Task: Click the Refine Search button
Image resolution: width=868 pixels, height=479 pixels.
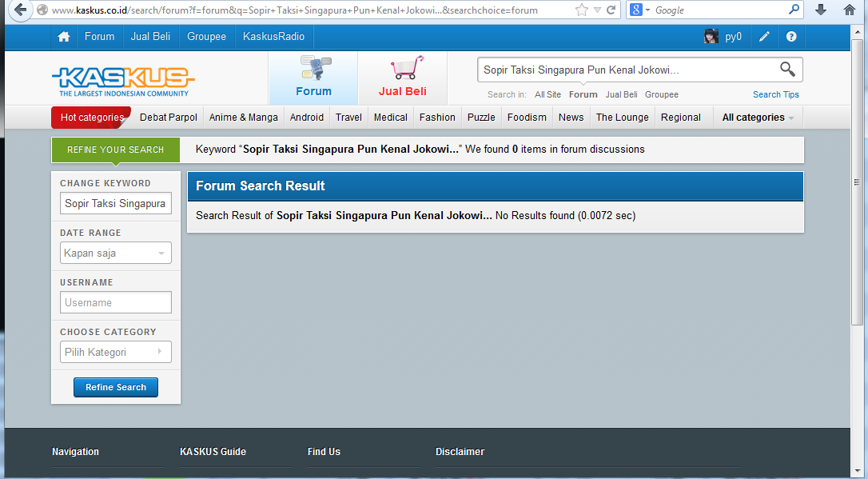Action: (x=116, y=388)
